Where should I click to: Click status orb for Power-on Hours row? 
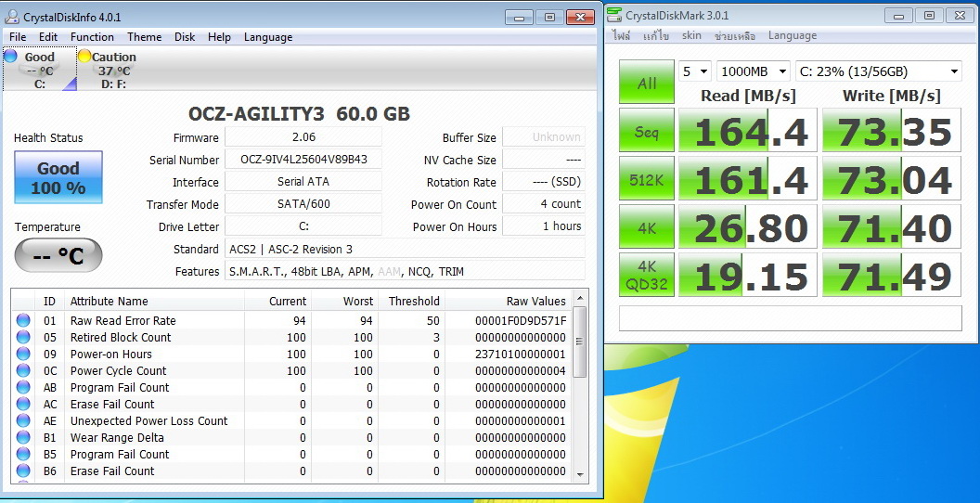click(23, 355)
